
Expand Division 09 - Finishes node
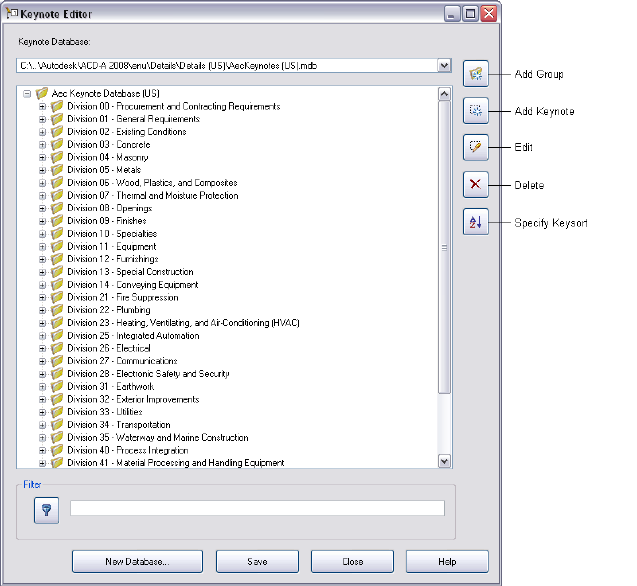coord(42,221)
